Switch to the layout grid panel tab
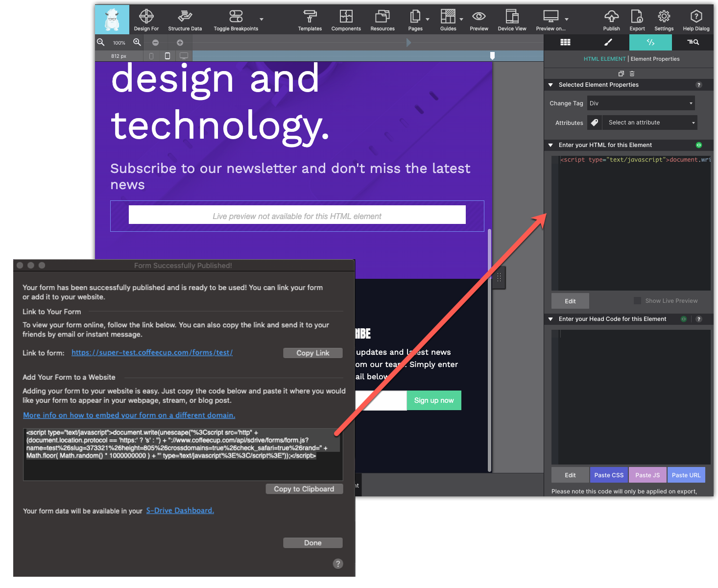Screen dimensions: 718x588 pos(565,42)
